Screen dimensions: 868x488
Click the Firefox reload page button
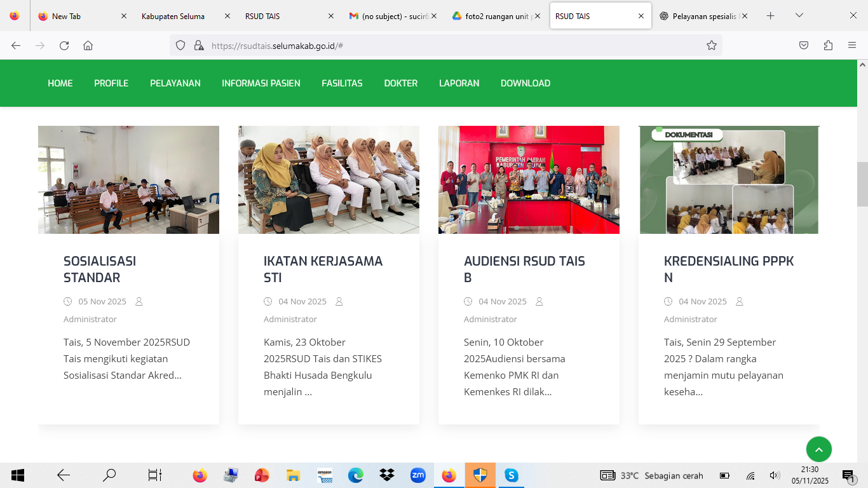(x=64, y=45)
